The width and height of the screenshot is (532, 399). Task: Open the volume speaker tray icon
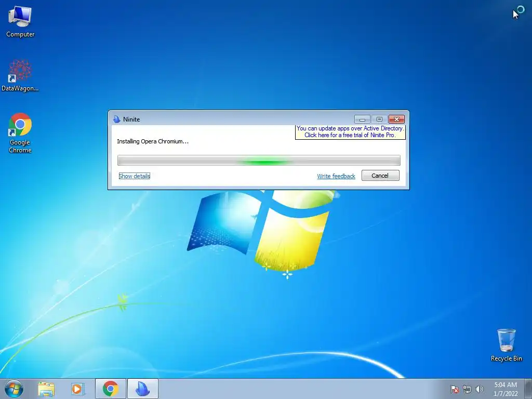pos(480,389)
